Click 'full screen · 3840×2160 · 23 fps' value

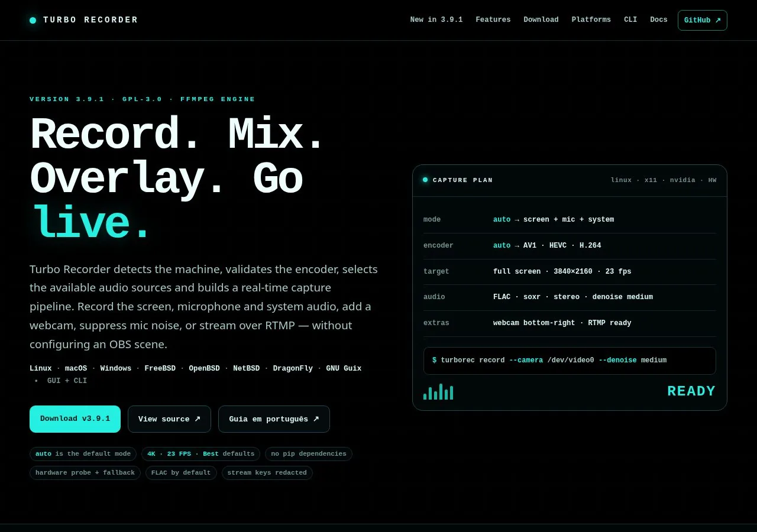click(562, 272)
